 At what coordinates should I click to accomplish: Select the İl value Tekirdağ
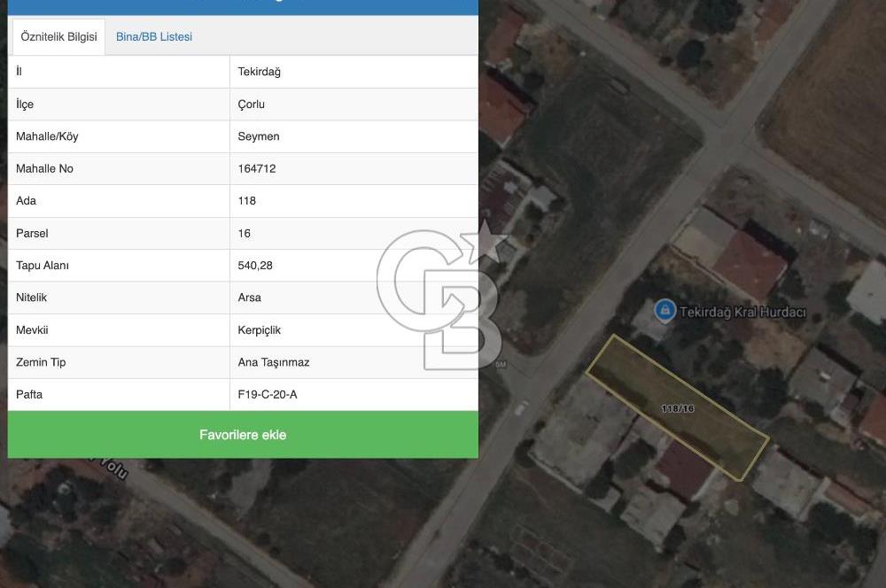pyautogui.click(x=260, y=72)
